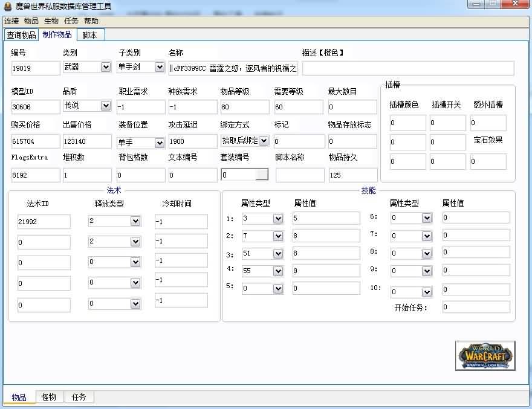Viewport: 532px width, 409px height.
Task: Open the 帮助 menu
Action: (91, 21)
